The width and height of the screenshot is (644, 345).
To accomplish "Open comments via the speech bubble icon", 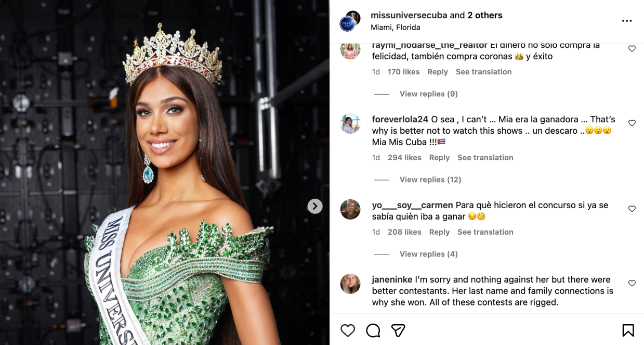I will [x=373, y=330].
